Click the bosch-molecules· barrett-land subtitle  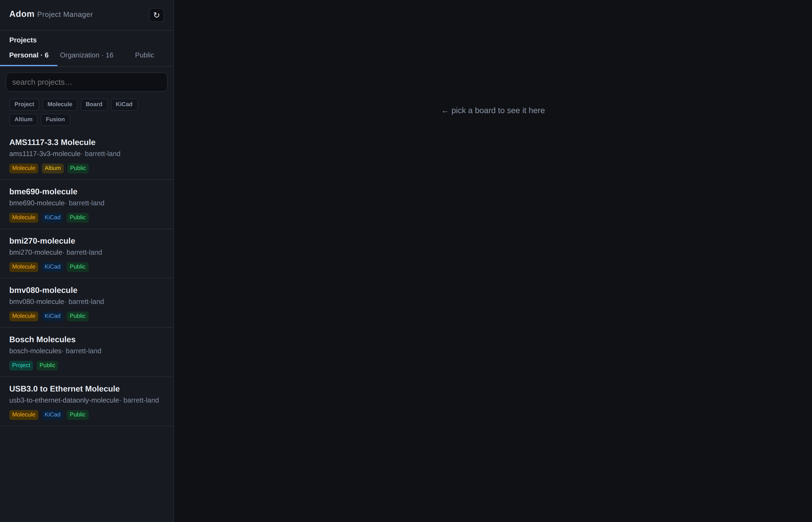(x=55, y=351)
